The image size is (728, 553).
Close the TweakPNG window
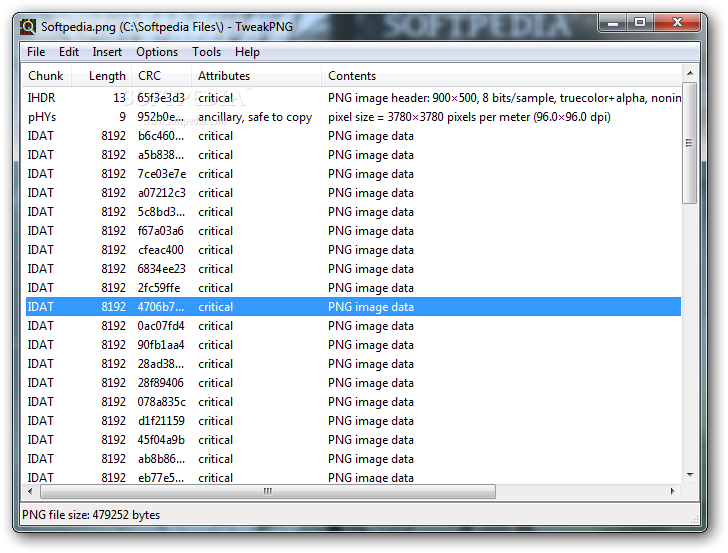pos(677,22)
